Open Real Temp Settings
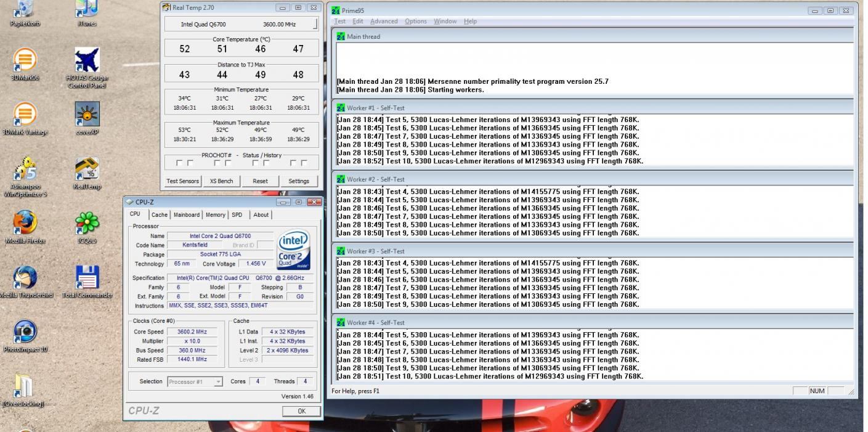 click(299, 181)
